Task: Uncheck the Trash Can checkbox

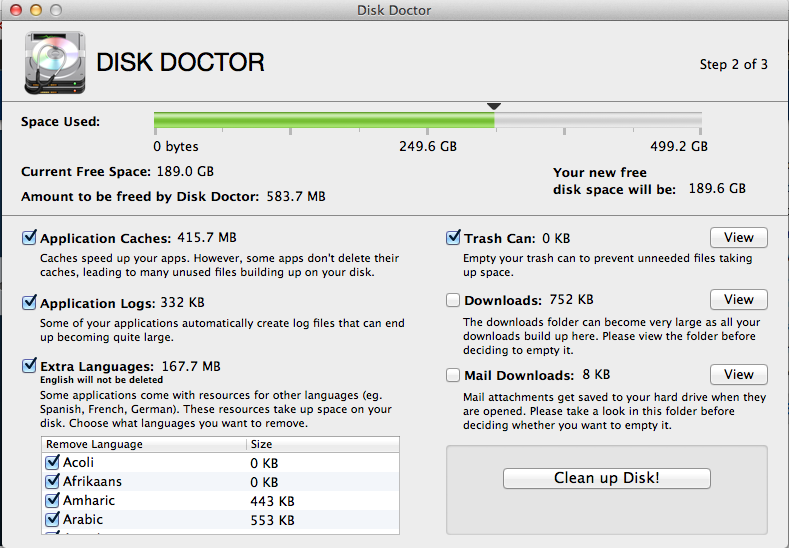Action: tap(453, 237)
